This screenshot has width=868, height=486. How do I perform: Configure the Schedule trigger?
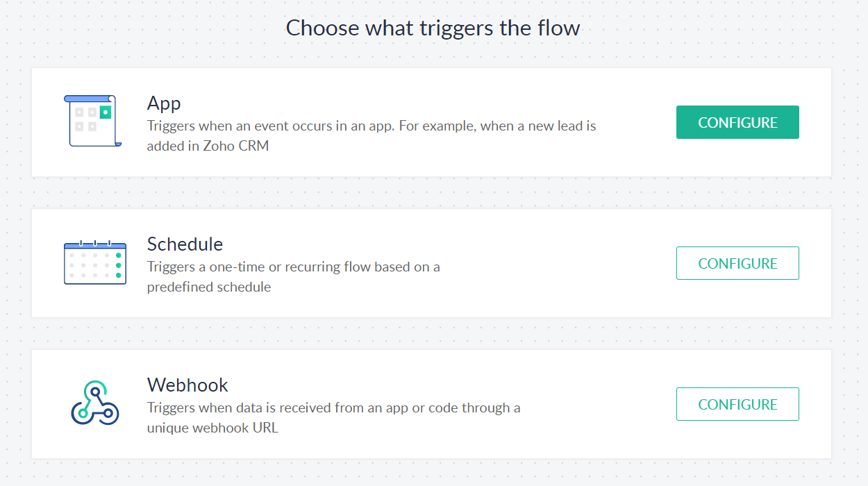tap(737, 263)
